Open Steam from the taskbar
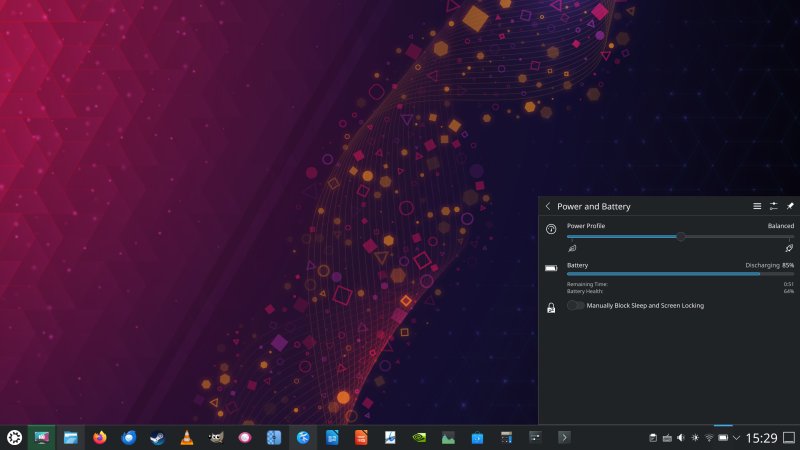The image size is (800, 450). pos(158,438)
